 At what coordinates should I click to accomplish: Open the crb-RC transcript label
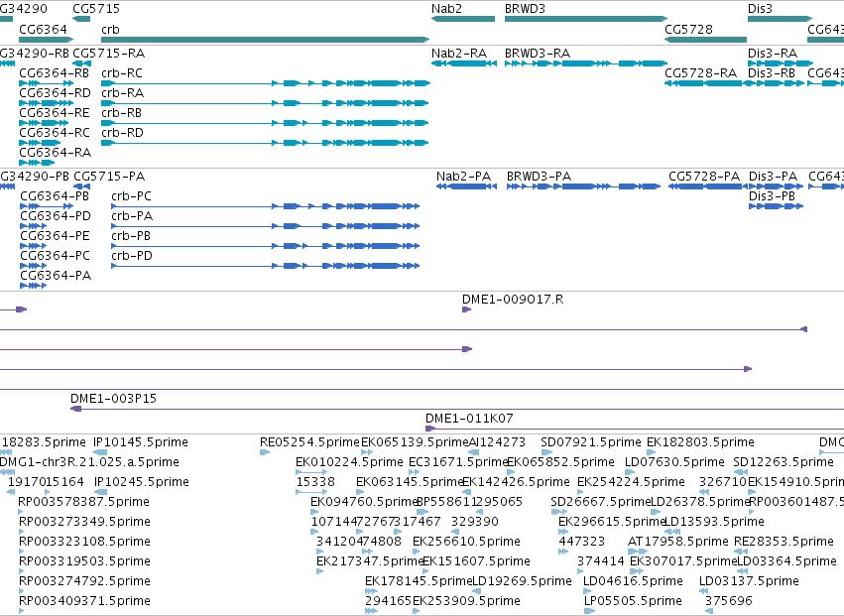click(x=122, y=72)
